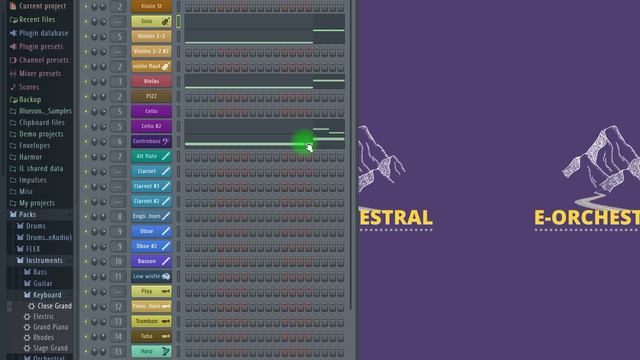Open the Controbass channel with bass clef
Screen dimensions: 640x360
[151, 141]
